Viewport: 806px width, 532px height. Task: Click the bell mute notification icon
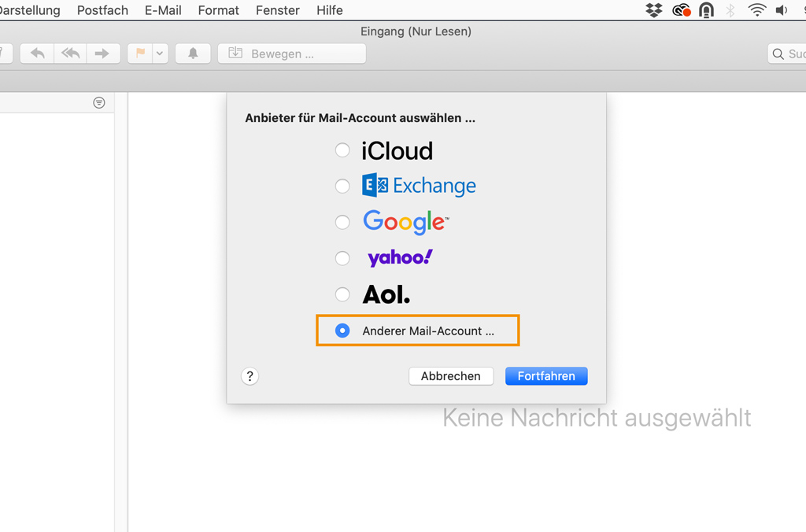tap(193, 54)
